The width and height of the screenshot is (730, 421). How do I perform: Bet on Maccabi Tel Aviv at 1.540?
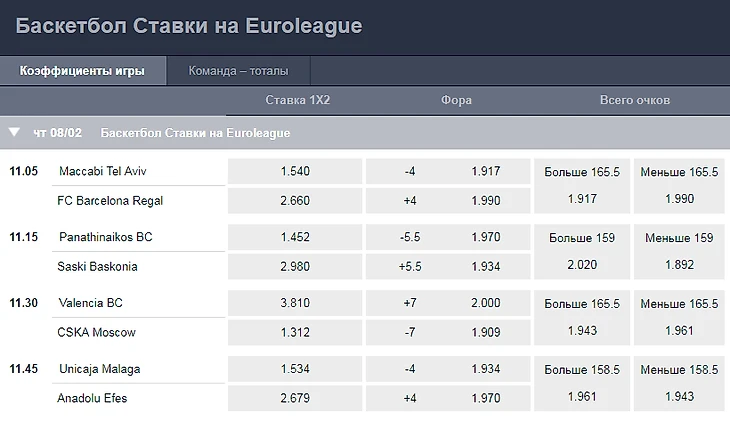coord(295,171)
